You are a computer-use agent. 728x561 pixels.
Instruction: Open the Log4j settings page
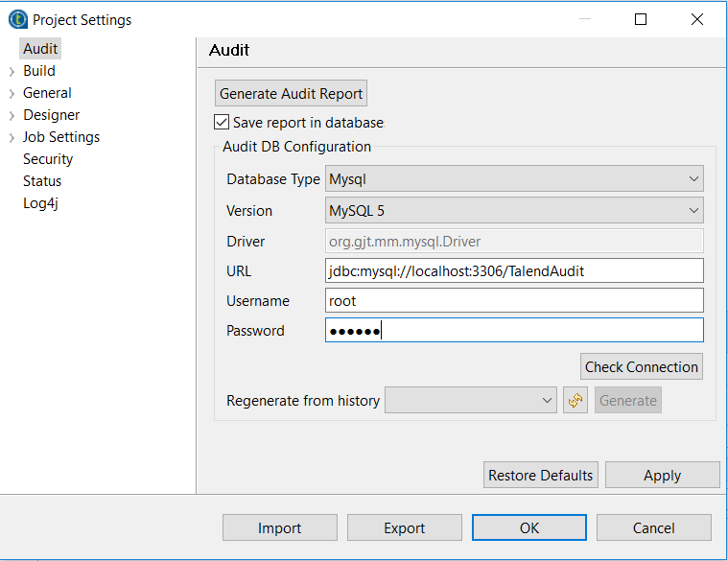(x=41, y=203)
